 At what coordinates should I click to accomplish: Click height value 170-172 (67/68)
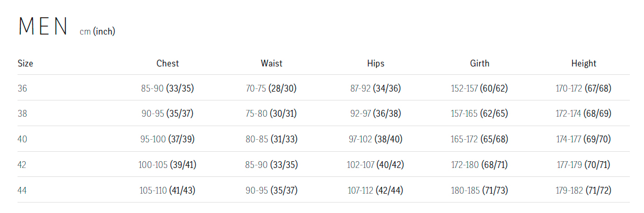584,88
